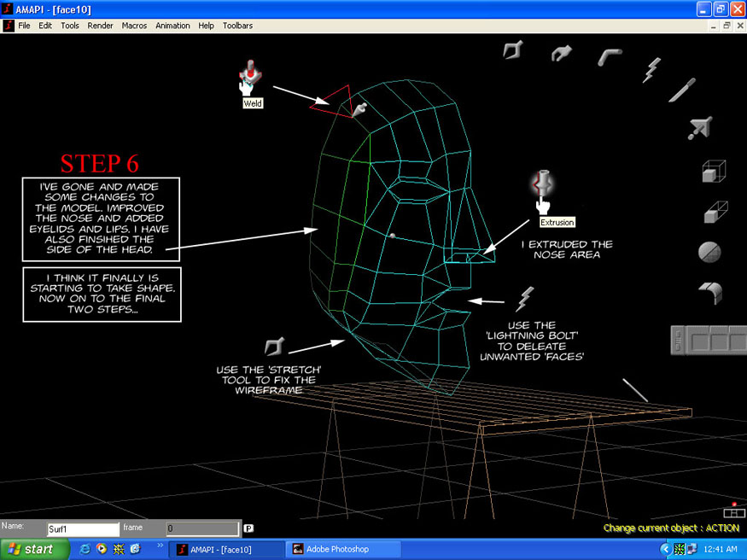
Task: Select the thin elbow-shaped Bend tool
Action: (x=610, y=57)
